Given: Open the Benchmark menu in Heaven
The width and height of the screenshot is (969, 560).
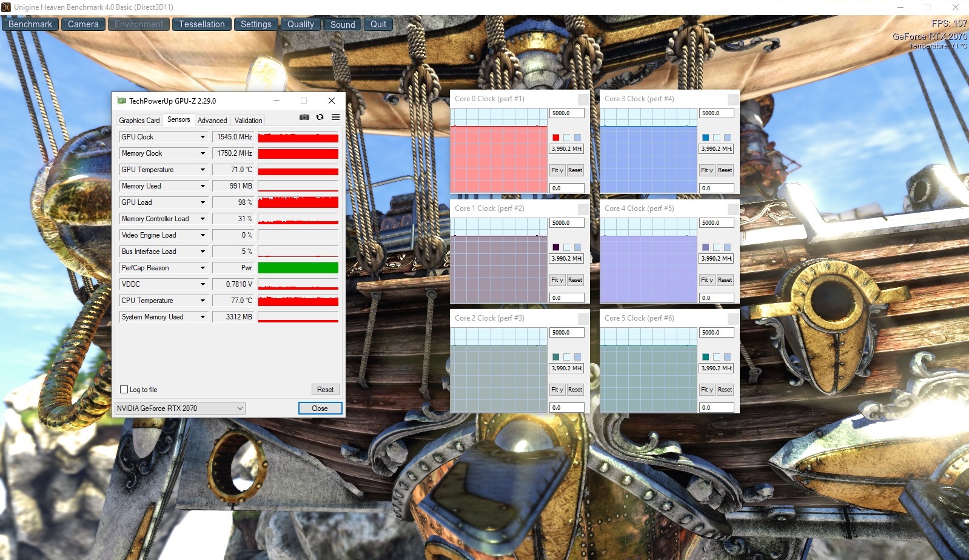Looking at the screenshot, I should point(30,24).
